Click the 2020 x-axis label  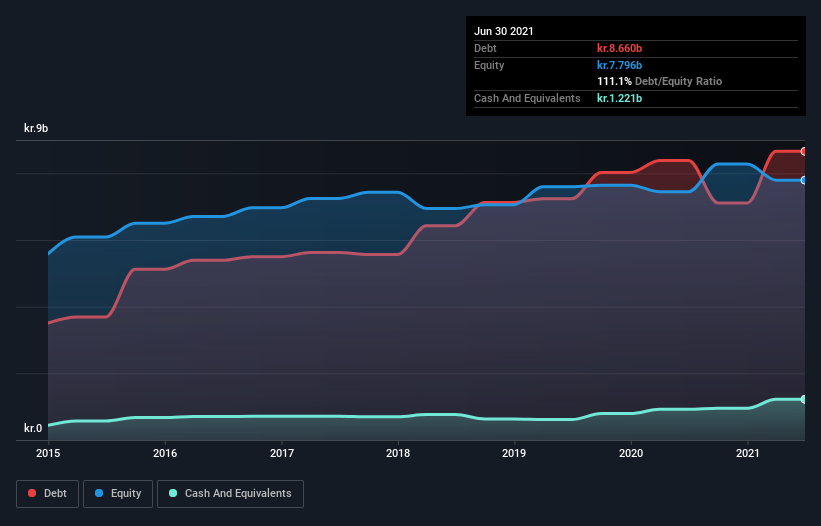coord(631,453)
